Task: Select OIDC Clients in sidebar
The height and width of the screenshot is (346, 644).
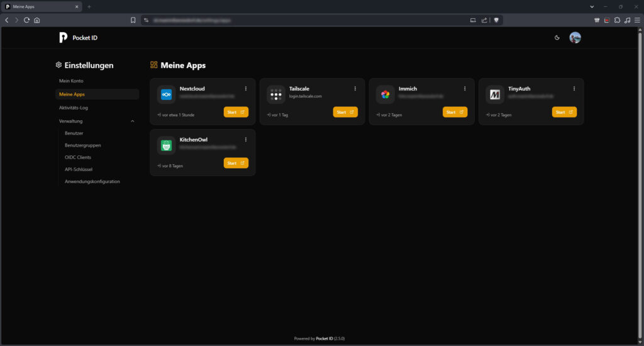Action: pos(78,157)
